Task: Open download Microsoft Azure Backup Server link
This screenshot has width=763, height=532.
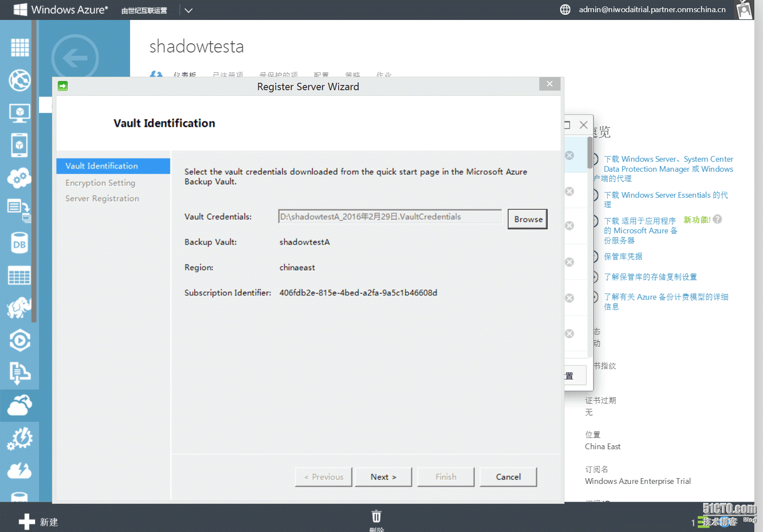Action: pyautogui.click(x=640, y=231)
